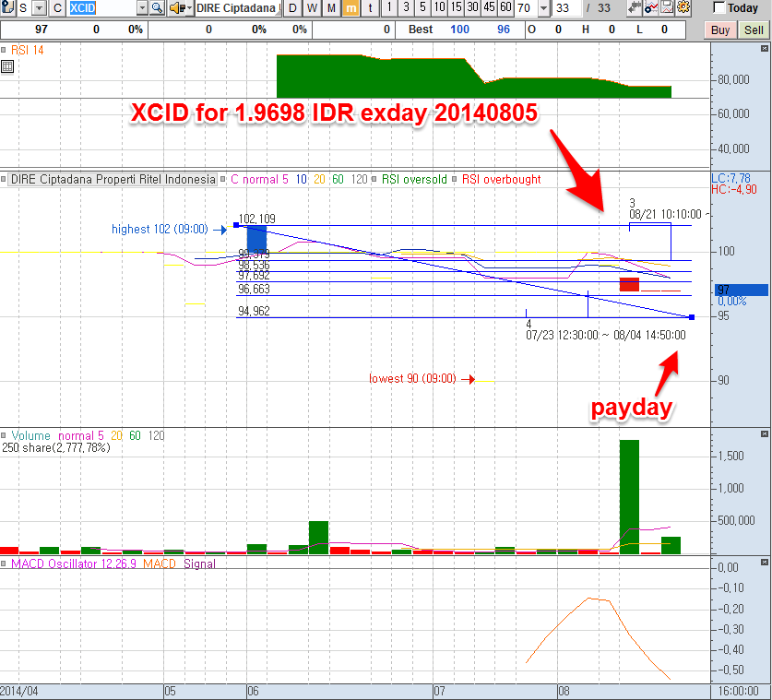Open the add indicator chart icon
772x700 pixels.
click(651, 7)
